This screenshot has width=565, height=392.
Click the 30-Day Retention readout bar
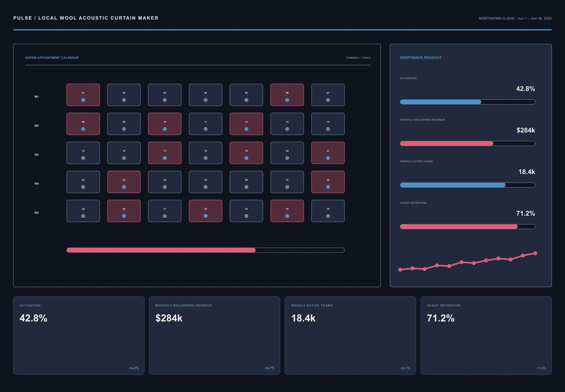[468, 227]
